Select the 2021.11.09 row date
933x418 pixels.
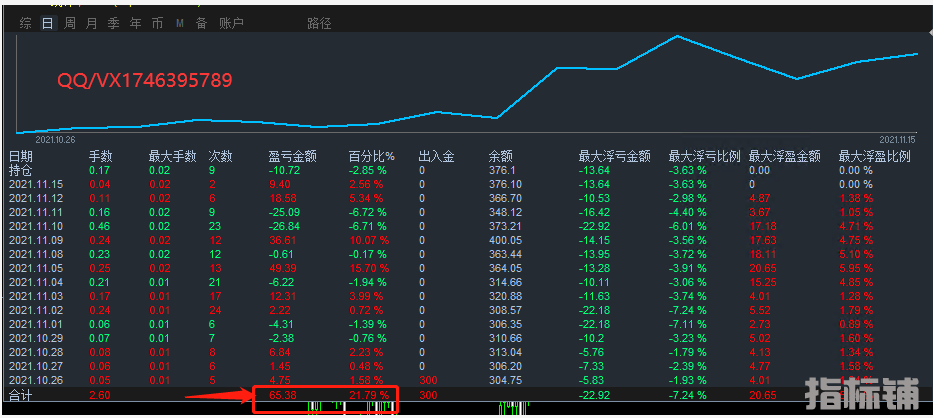36,240
